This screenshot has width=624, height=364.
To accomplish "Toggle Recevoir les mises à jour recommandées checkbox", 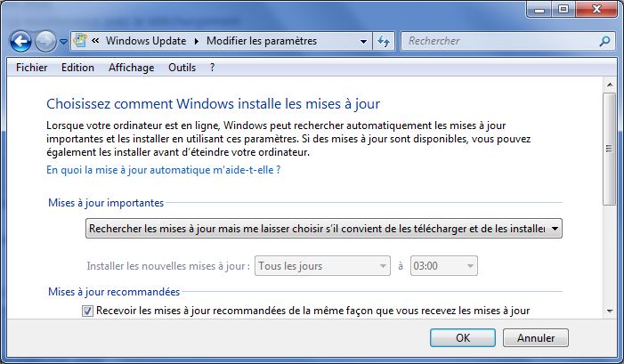I will click(87, 311).
